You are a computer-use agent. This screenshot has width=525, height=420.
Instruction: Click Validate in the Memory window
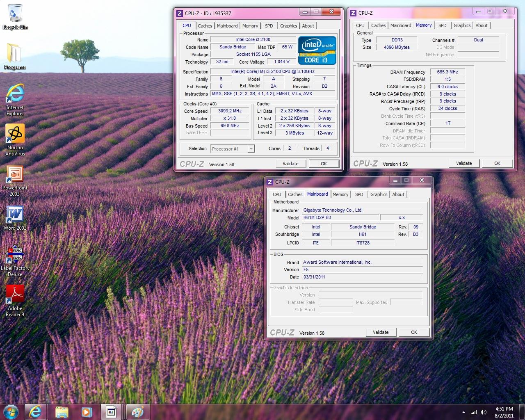tap(464, 163)
